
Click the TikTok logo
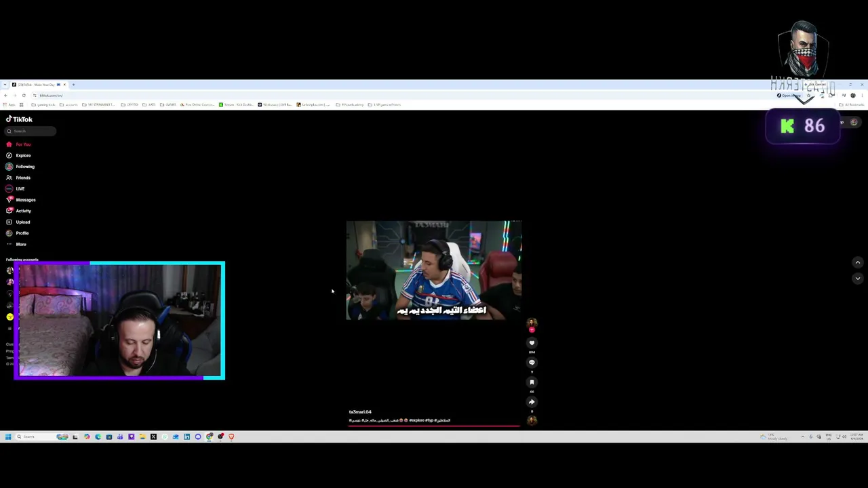20,119
